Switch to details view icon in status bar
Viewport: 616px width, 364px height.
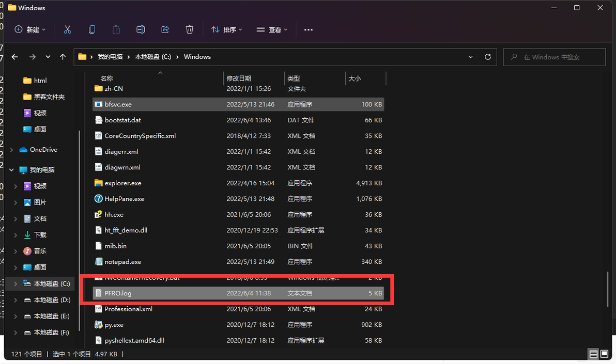coord(593,354)
